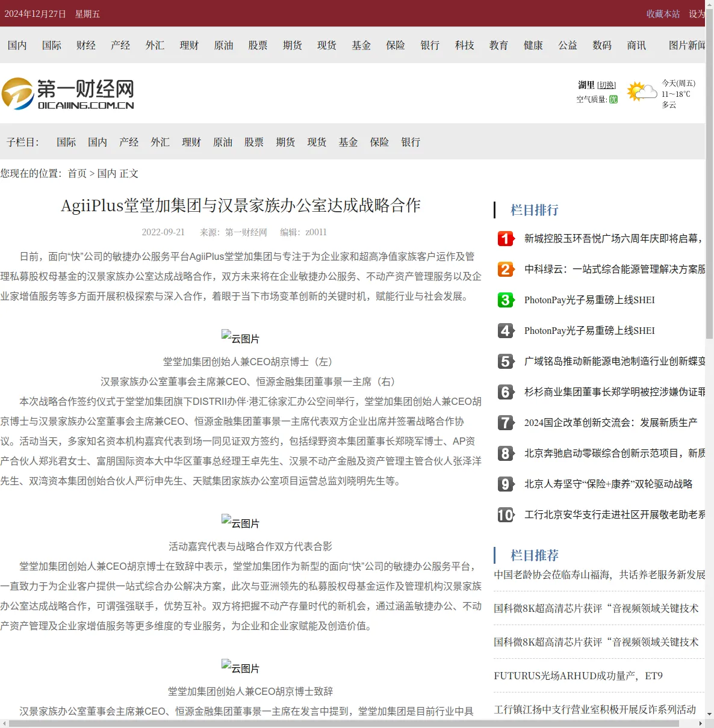714x728 pixels.
Task: Open 教育 in the main navigation
Action: [x=498, y=45]
